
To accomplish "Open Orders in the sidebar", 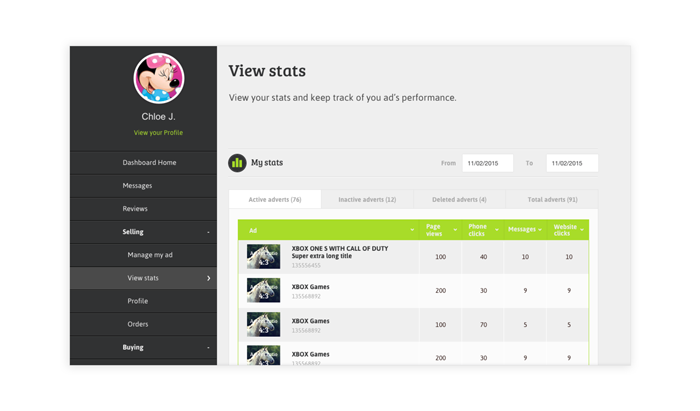I will (x=137, y=324).
